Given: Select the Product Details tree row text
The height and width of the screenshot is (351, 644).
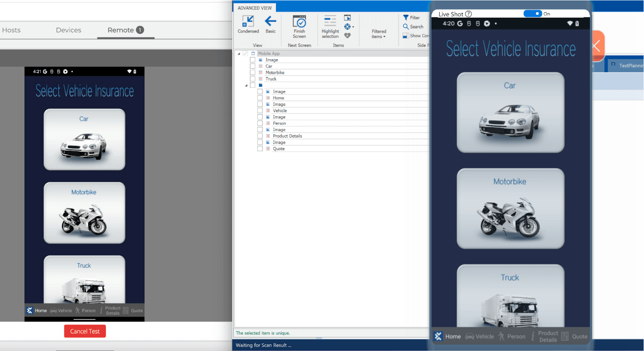Looking at the screenshot, I should pyautogui.click(x=287, y=136).
